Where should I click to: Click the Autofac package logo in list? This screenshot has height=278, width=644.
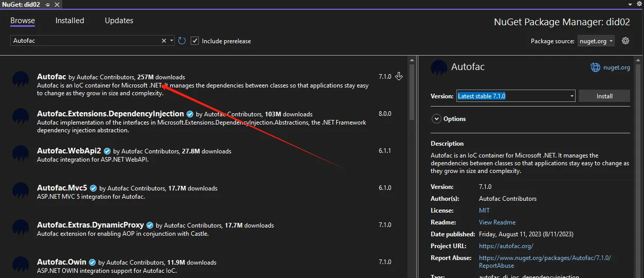click(21, 79)
